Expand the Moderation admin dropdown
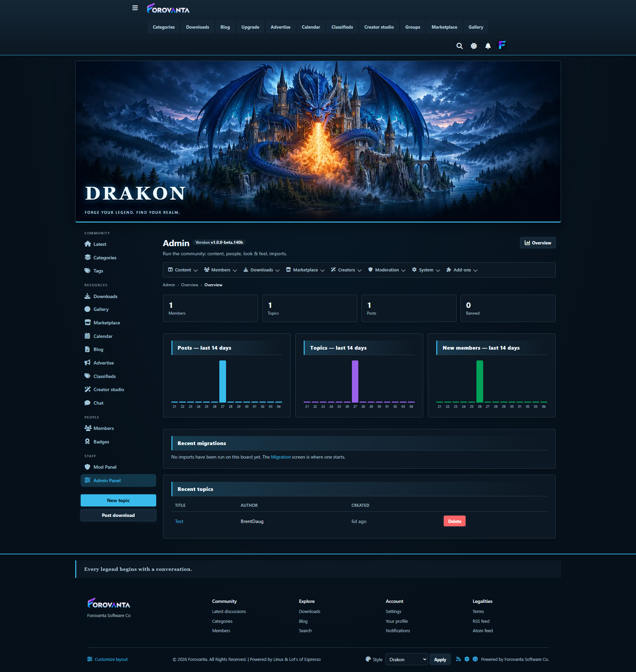Screen dimensions: 636x672 point(387,270)
